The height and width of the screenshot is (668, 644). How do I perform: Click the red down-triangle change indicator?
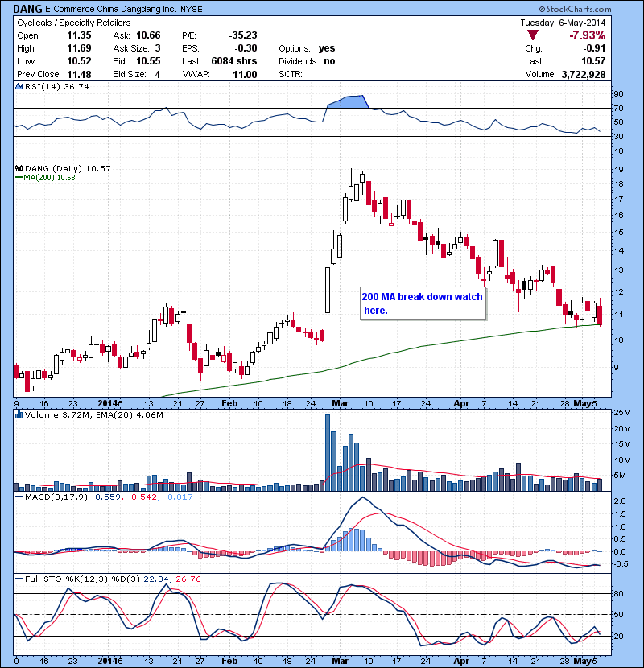pos(533,35)
